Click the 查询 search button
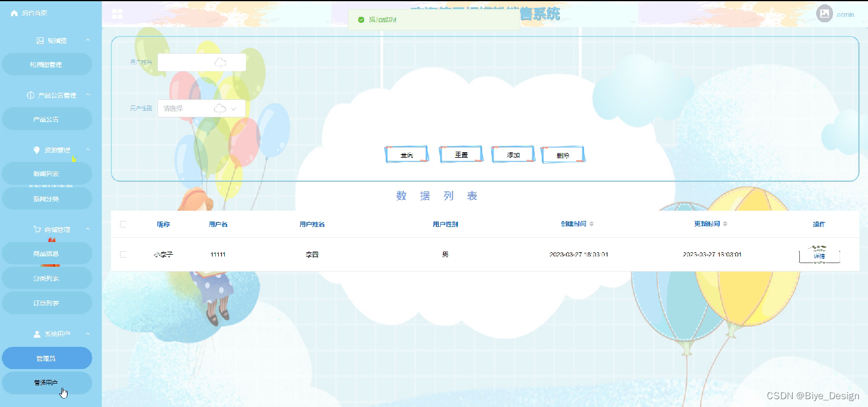The width and height of the screenshot is (868, 407). pos(406,155)
